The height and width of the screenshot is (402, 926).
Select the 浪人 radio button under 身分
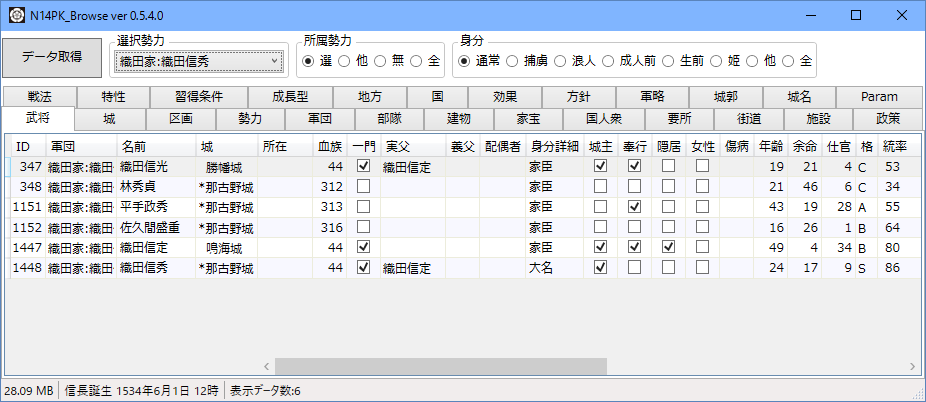point(561,61)
